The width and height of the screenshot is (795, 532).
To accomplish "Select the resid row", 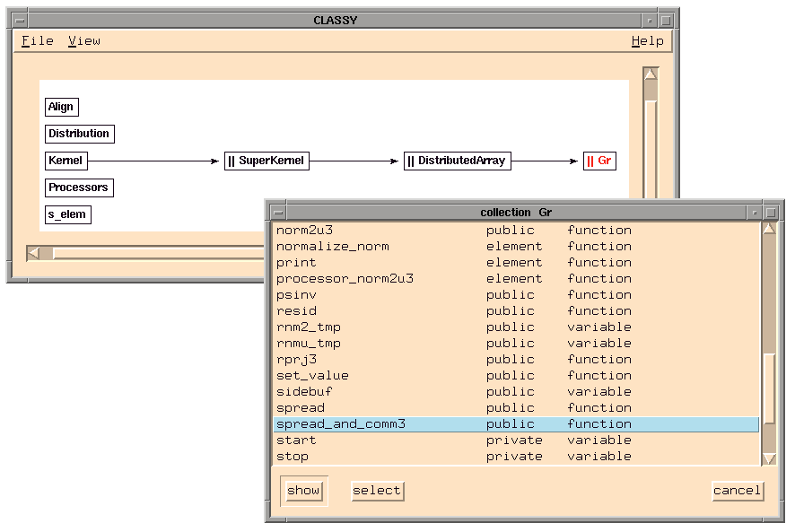I will (x=516, y=311).
